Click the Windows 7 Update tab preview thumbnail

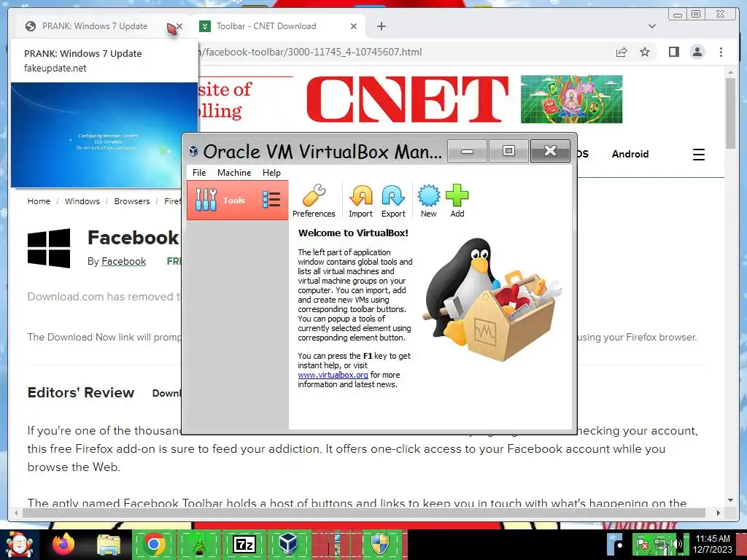point(104,135)
